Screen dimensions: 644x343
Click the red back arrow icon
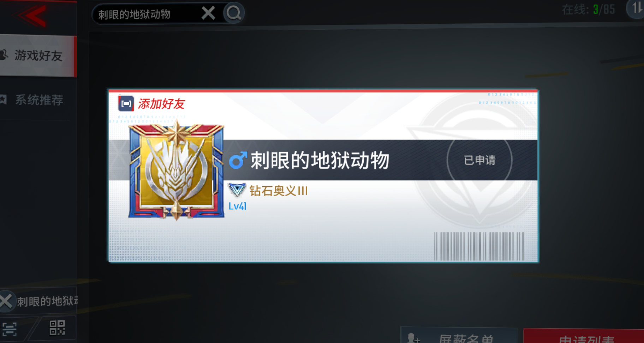click(32, 16)
